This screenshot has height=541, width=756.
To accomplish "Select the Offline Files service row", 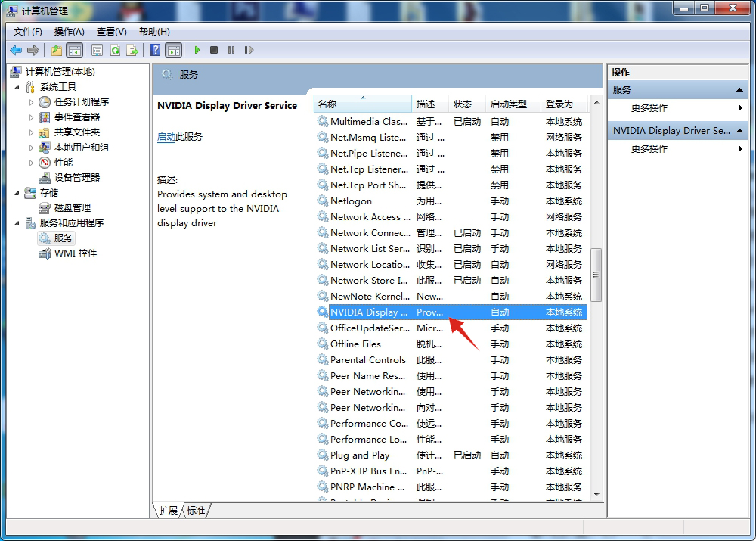I will [451, 344].
